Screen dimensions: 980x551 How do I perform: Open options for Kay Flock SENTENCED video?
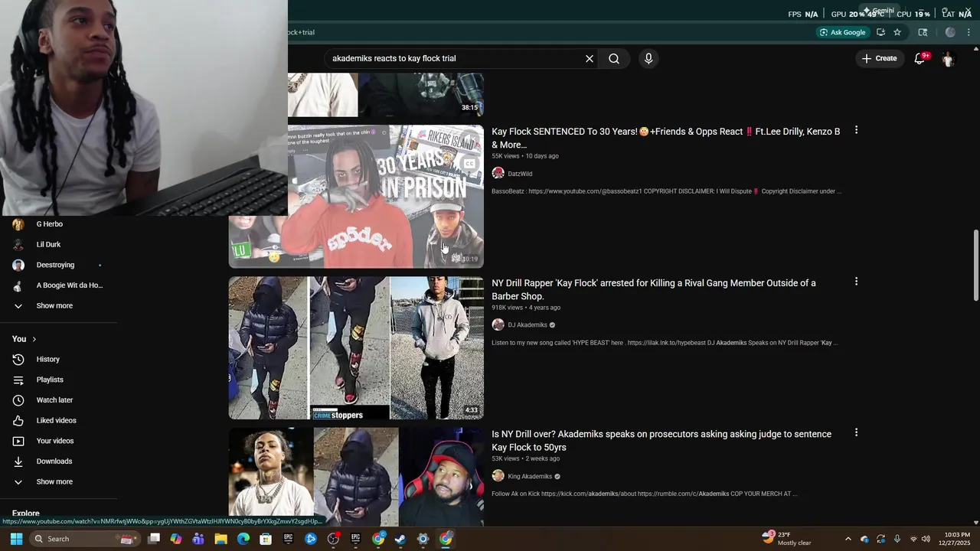(x=856, y=130)
